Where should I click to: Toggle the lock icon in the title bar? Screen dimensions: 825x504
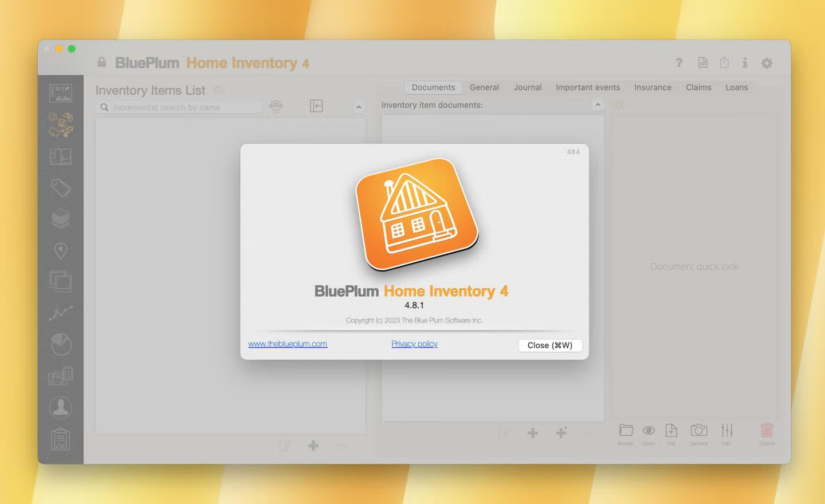coord(101,62)
